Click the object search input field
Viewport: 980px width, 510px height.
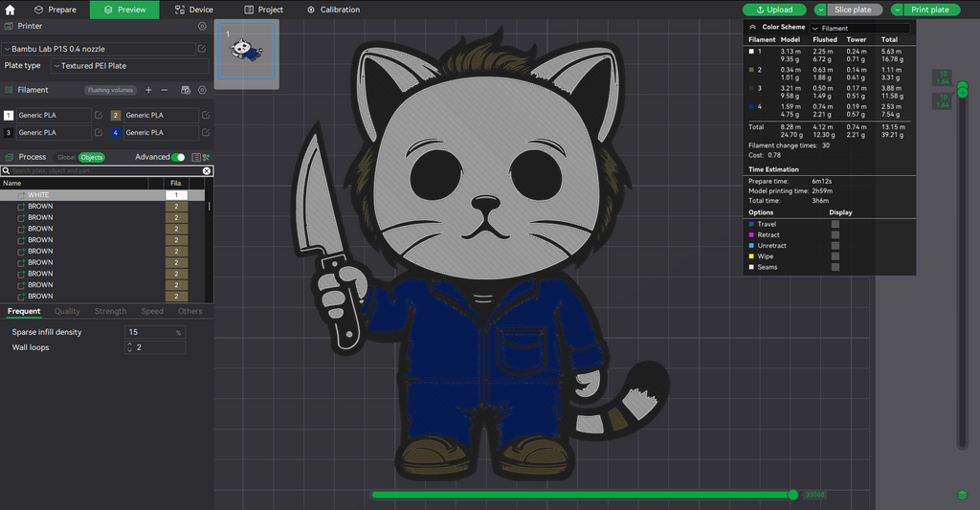(x=106, y=170)
